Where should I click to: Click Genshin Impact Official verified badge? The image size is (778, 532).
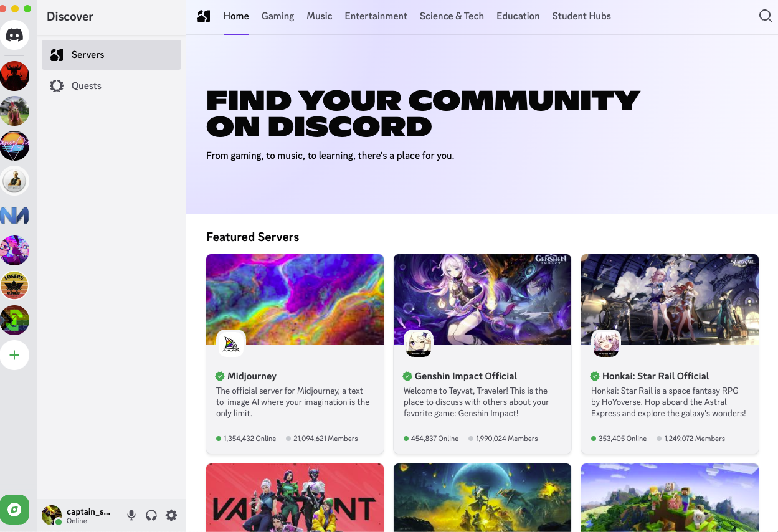click(x=407, y=376)
